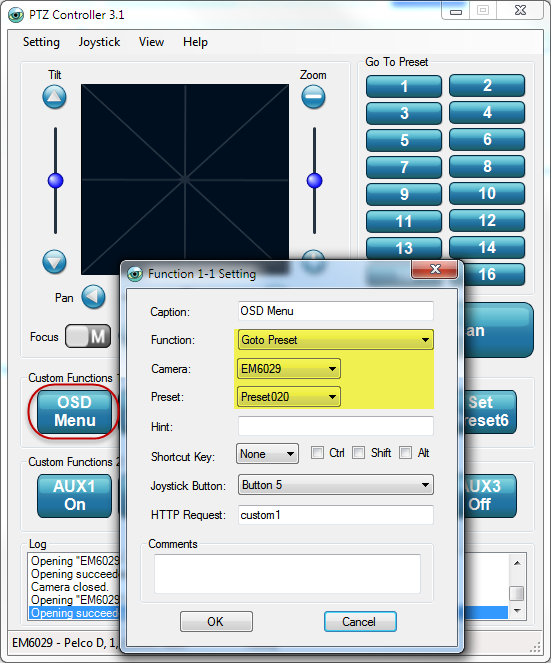The width and height of the screenshot is (551, 663).
Task: Click the Zoom out minus icon
Action: pos(313,97)
